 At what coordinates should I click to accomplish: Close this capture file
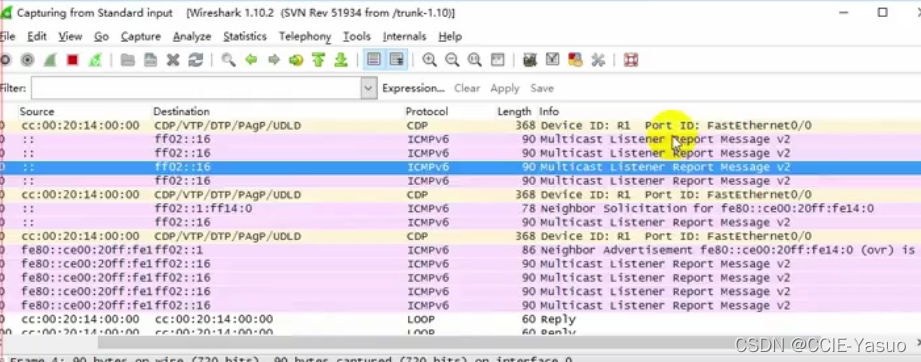point(173,60)
